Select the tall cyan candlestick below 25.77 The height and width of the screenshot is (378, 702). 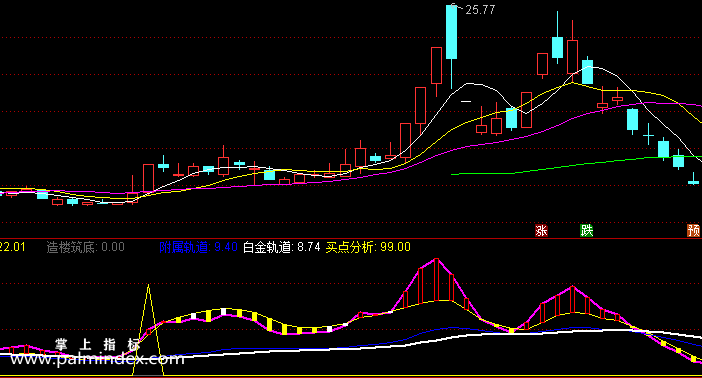451,32
